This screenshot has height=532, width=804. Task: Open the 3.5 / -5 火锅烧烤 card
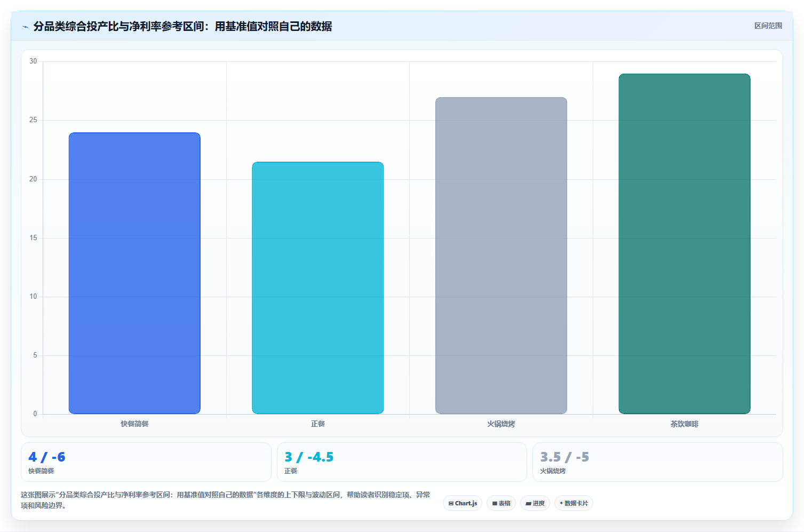point(658,462)
